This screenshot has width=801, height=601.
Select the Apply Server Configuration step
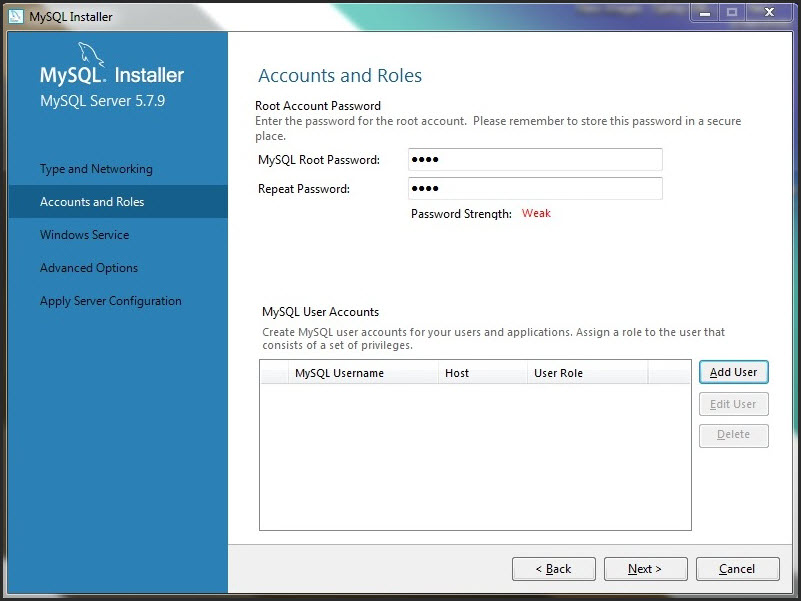click(111, 300)
